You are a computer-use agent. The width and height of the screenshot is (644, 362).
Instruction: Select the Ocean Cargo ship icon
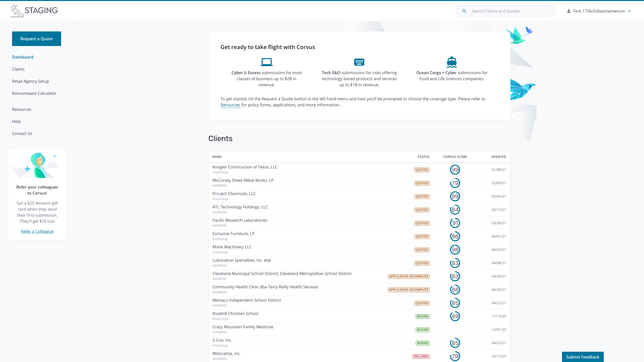coord(452,62)
